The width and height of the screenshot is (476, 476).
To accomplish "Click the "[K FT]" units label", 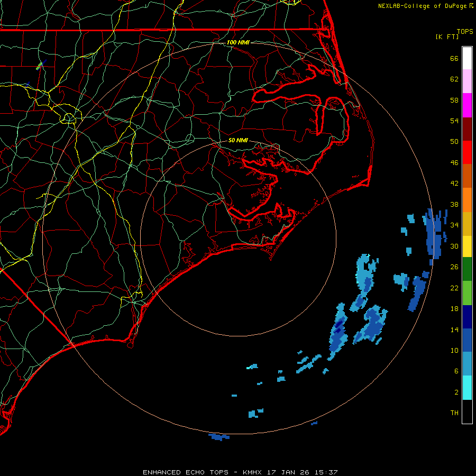I will [x=447, y=37].
